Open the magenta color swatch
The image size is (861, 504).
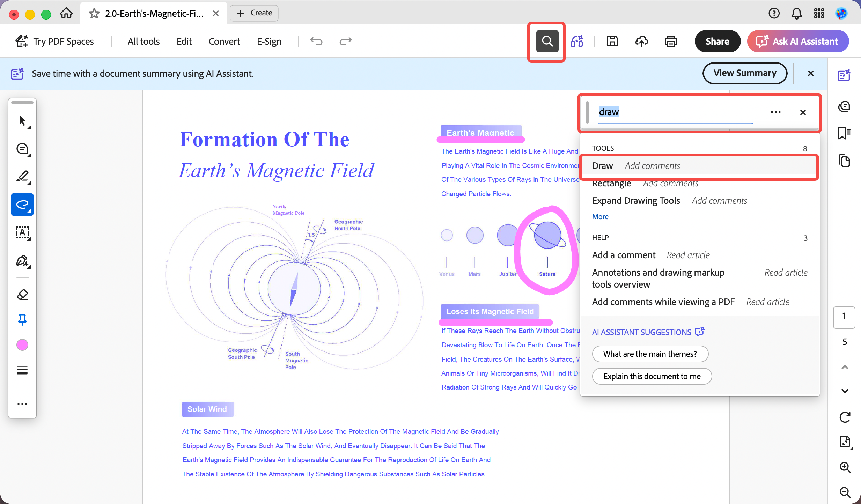(x=22, y=345)
